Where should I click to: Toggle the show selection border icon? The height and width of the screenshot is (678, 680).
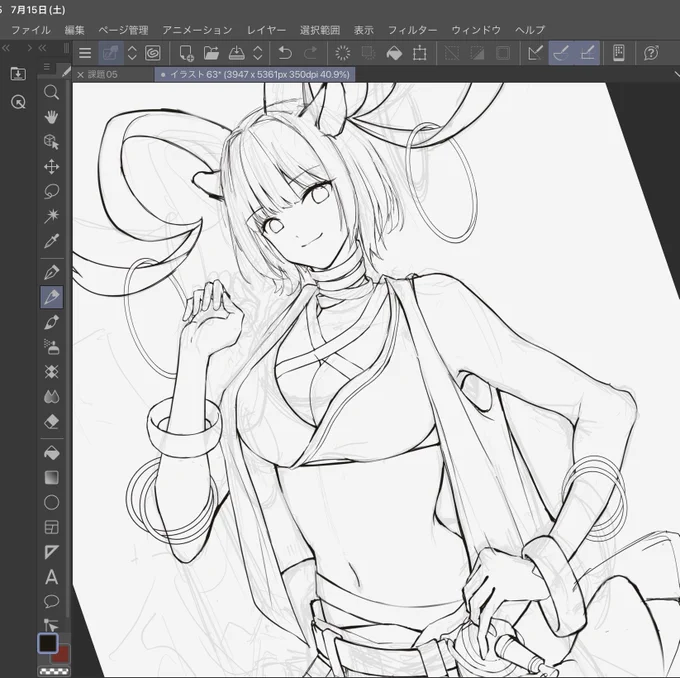[503, 53]
